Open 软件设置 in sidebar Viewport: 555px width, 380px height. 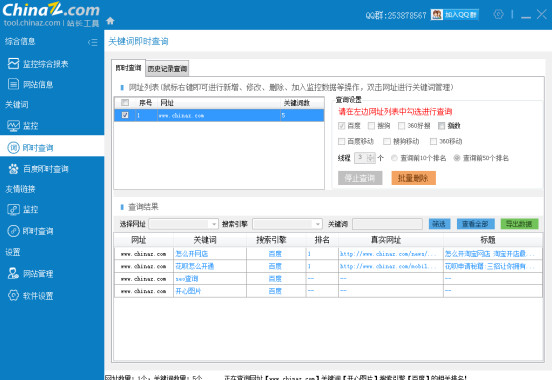point(38,296)
